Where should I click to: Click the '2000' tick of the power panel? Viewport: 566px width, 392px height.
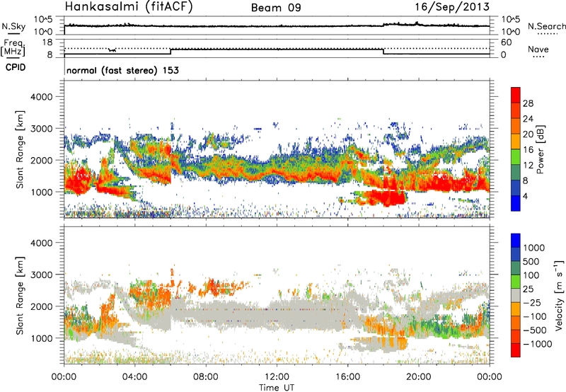point(41,160)
